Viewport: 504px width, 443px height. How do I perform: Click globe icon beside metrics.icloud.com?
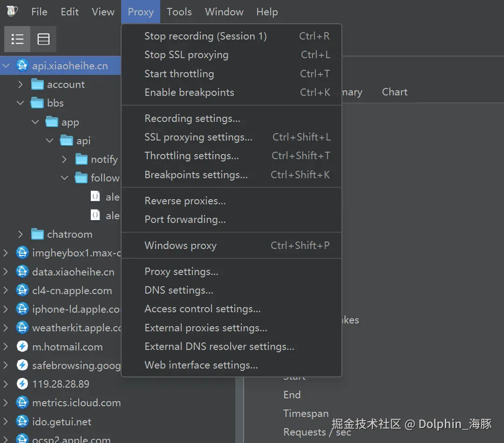point(22,403)
